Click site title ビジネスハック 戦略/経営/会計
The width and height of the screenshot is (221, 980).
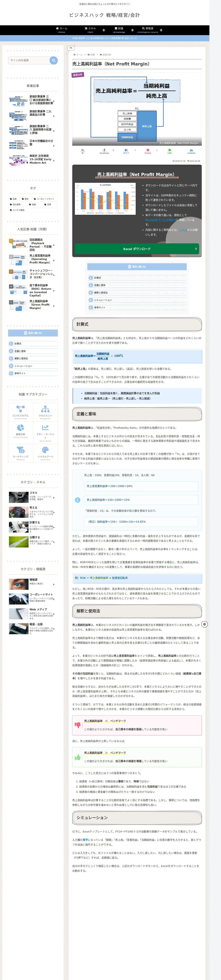click(104, 15)
